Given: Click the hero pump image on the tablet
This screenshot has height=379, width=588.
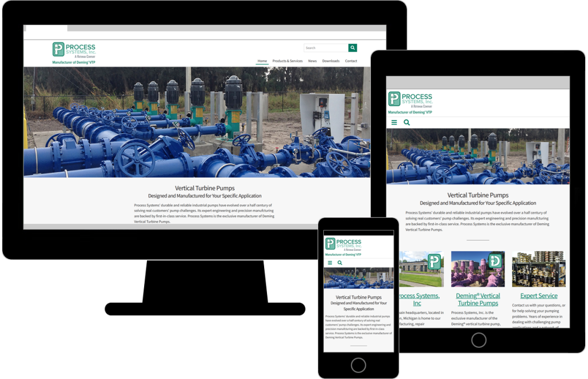Looking at the screenshot, I should 478,156.
